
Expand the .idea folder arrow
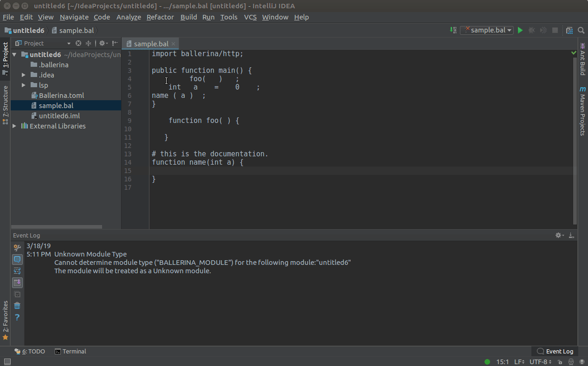click(x=24, y=75)
